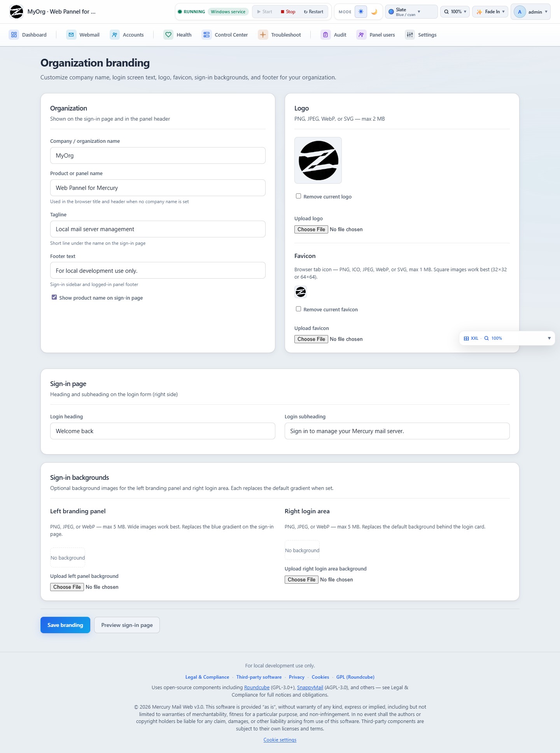Open Control Center server icon
The image size is (560, 753).
(x=206, y=35)
